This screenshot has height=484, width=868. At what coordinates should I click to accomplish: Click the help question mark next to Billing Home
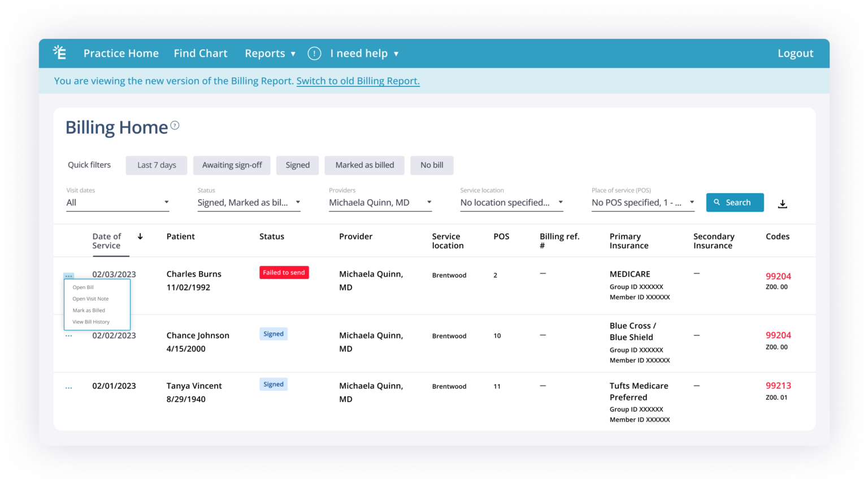175,125
